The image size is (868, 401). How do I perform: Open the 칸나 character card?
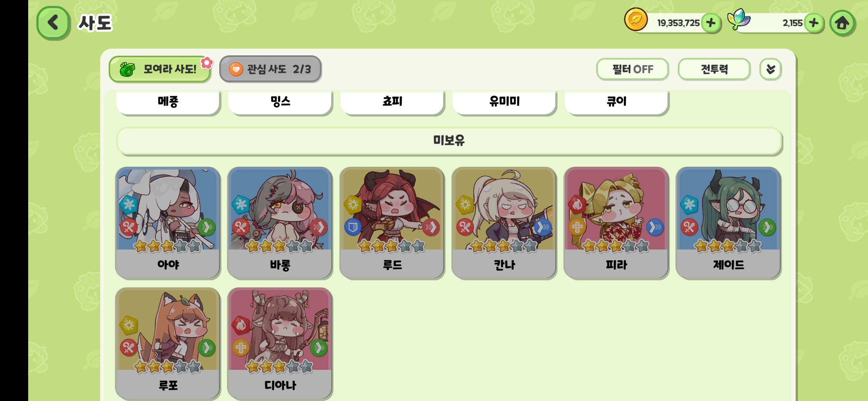point(504,223)
